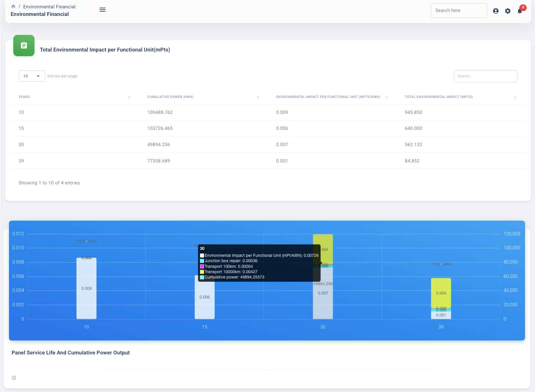Select cell value 362.132

tap(413, 145)
